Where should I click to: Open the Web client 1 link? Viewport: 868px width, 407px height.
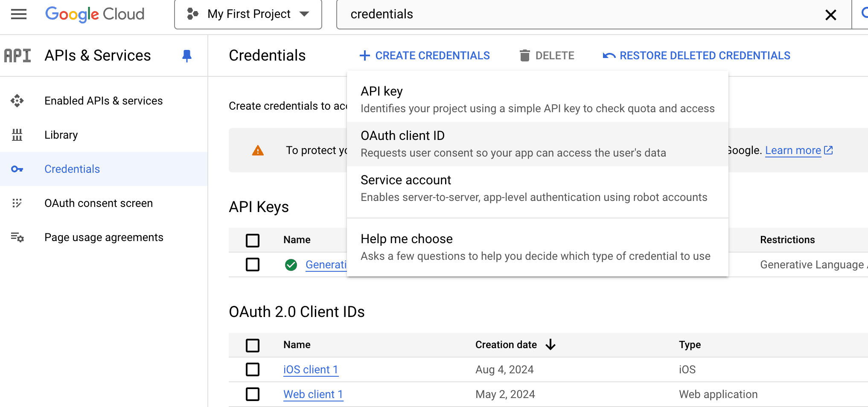tap(313, 394)
